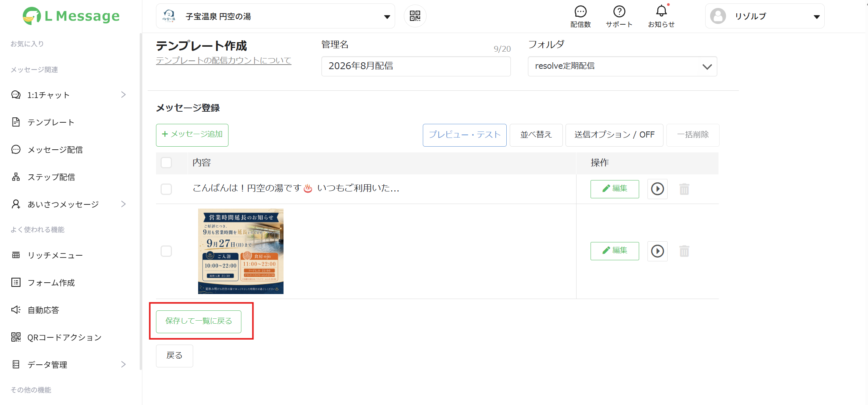The width and height of the screenshot is (868, 405).
Task: Delete the こんばんは text message row
Action: pyautogui.click(x=684, y=189)
